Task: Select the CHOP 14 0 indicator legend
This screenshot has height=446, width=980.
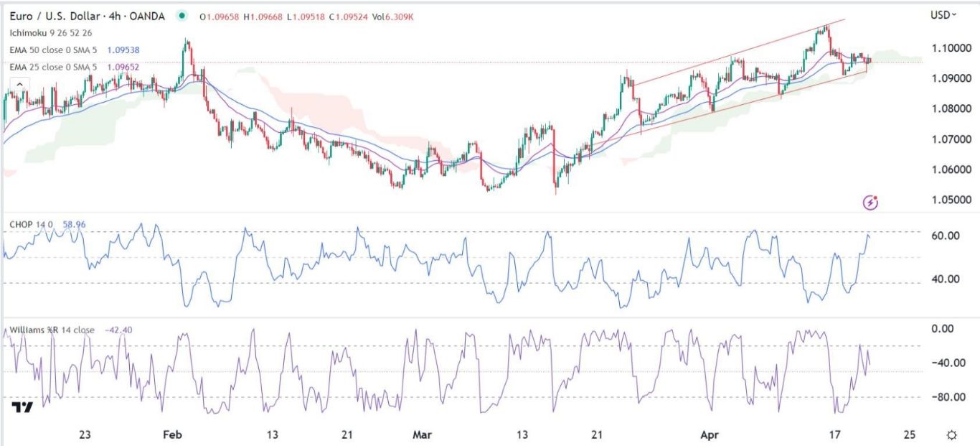Action: click(32, 224)
